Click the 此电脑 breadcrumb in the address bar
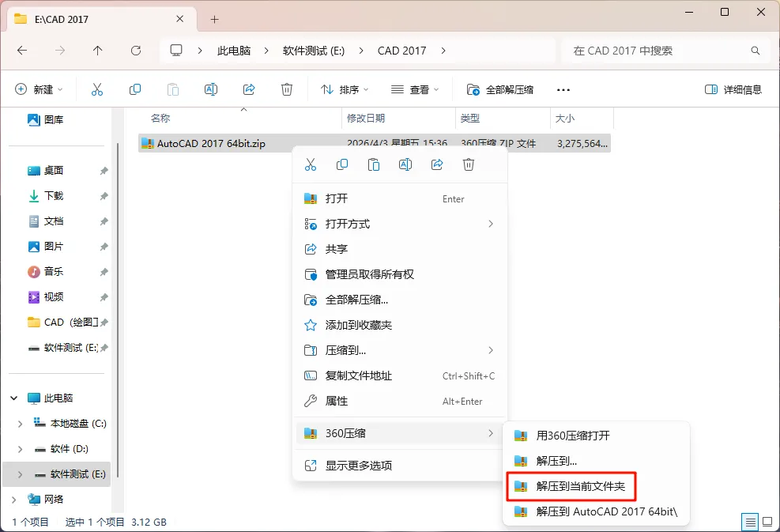Image resolution: width=780 pixels, height=532 pixels. 234,51
